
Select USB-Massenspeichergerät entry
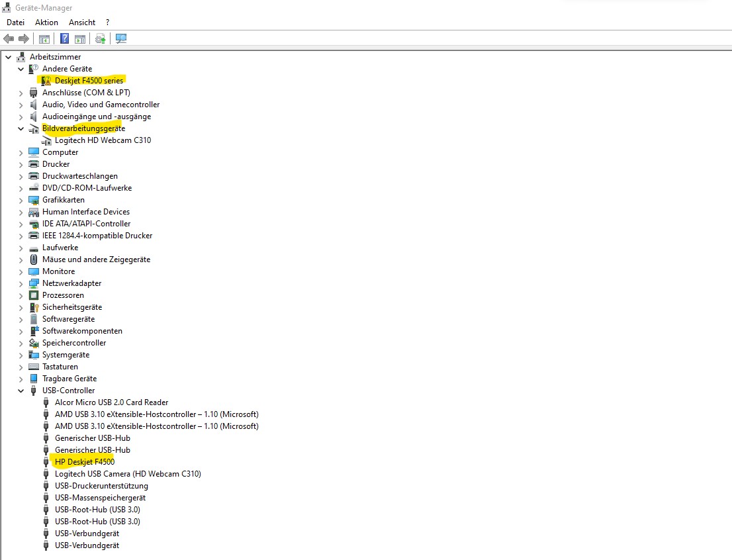101,498
